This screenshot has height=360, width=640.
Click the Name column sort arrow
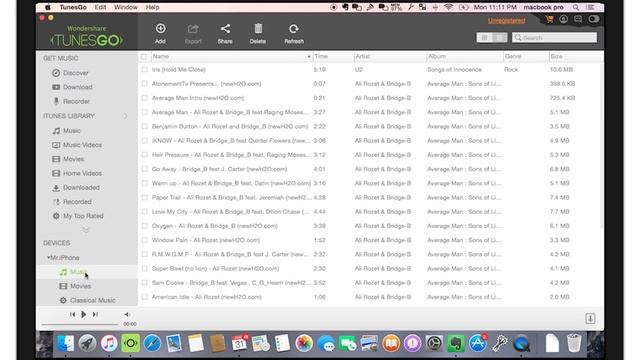coord(309,57)
